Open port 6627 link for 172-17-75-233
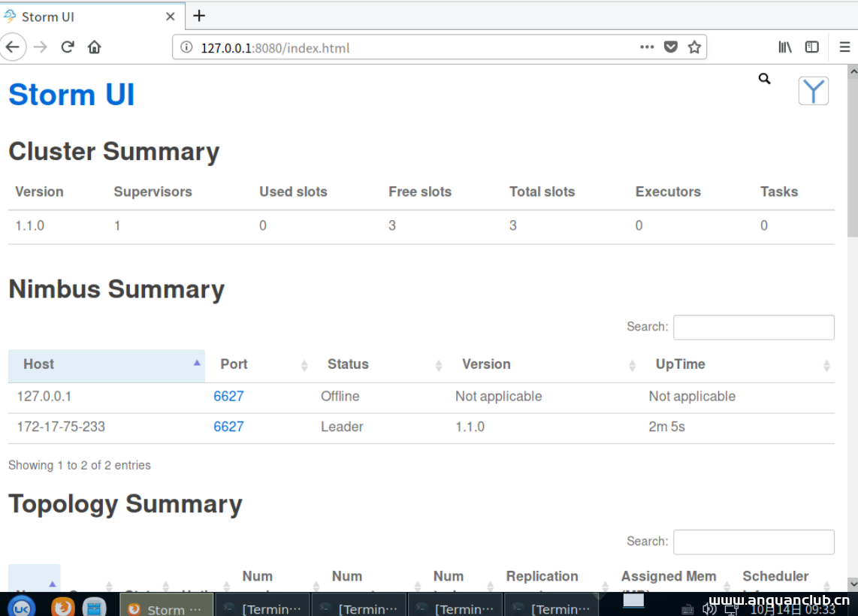 point(228,427)
